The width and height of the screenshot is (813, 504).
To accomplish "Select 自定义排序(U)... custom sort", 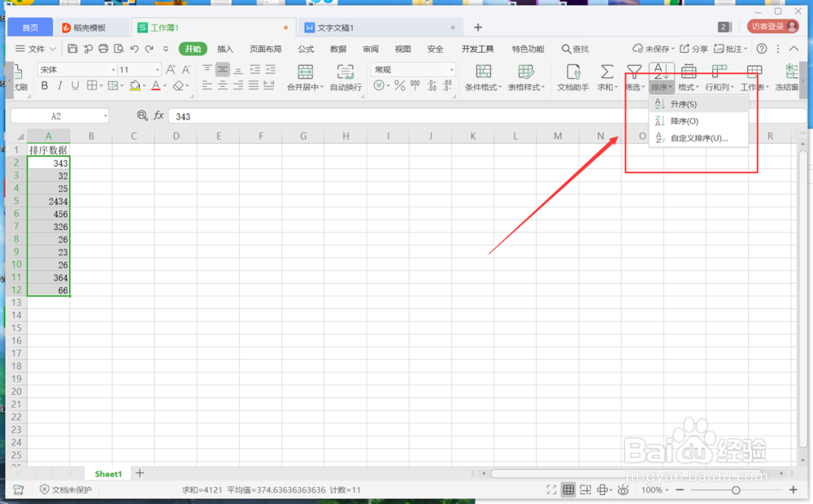I will coord(698,138).
